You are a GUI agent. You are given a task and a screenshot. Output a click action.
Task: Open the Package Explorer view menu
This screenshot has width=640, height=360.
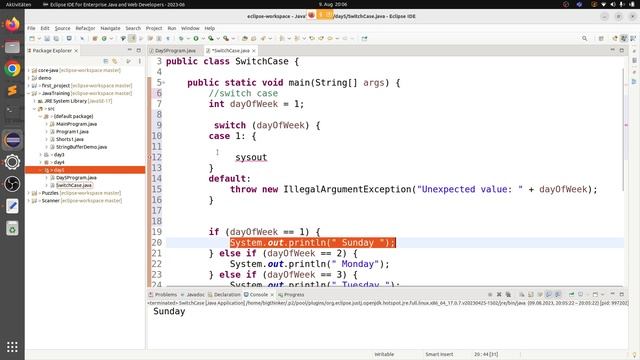click(140, 61)
